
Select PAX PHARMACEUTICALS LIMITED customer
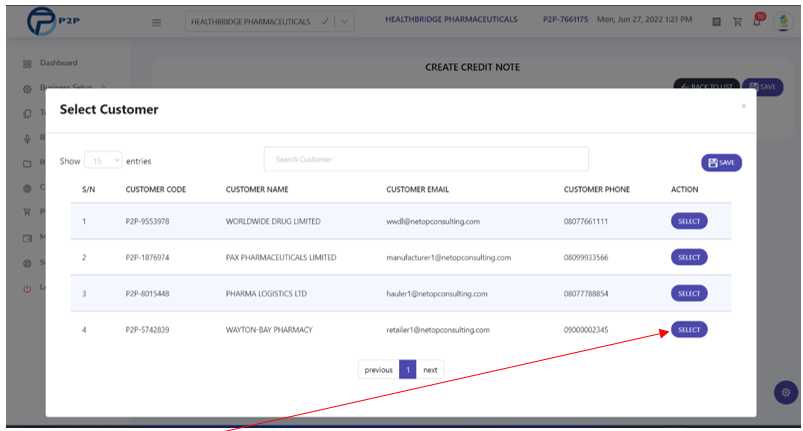tap(689, 257)
